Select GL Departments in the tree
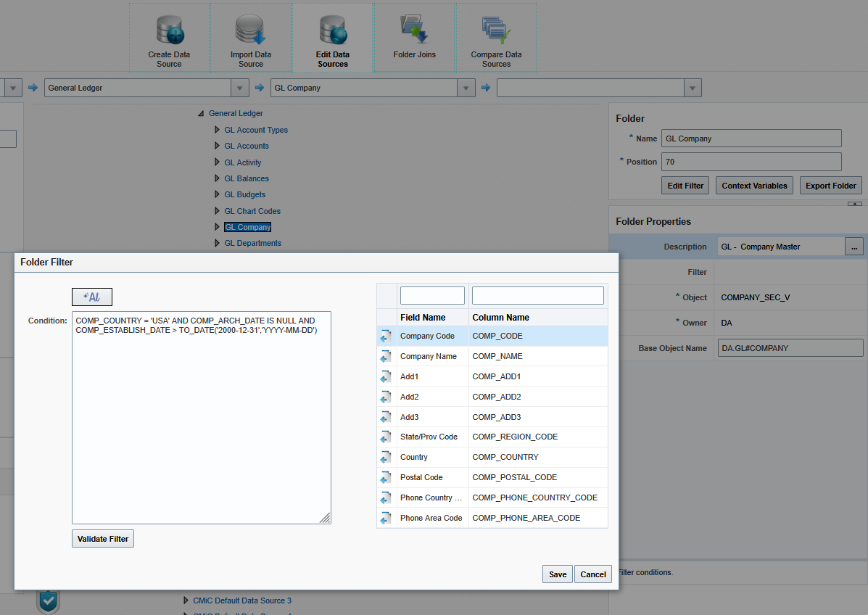This screenshot has height=615, width=868. (252, 244)
